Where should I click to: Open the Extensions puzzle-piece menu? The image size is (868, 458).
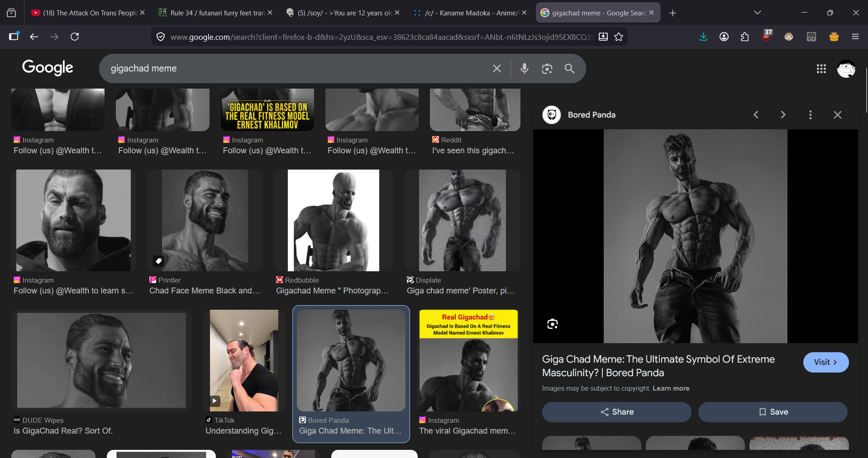click(x=745, y=37)
